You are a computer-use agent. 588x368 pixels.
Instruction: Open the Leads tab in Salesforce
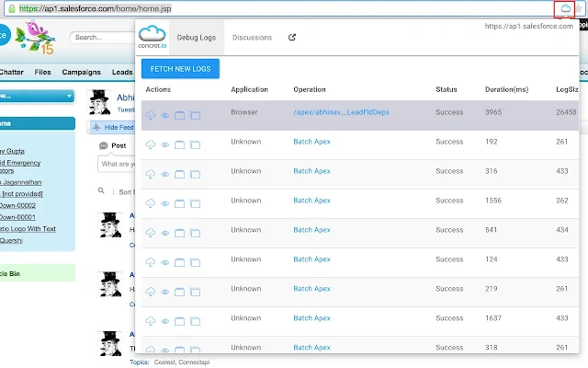click(x=122, y=72)
